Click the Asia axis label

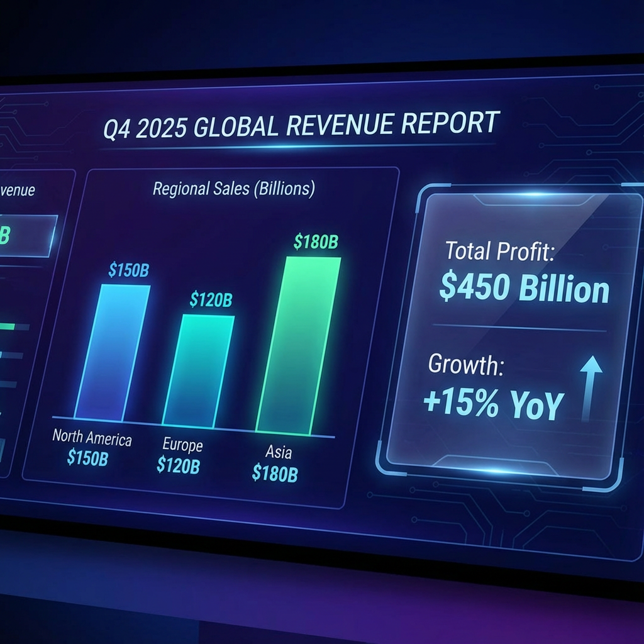278,453
